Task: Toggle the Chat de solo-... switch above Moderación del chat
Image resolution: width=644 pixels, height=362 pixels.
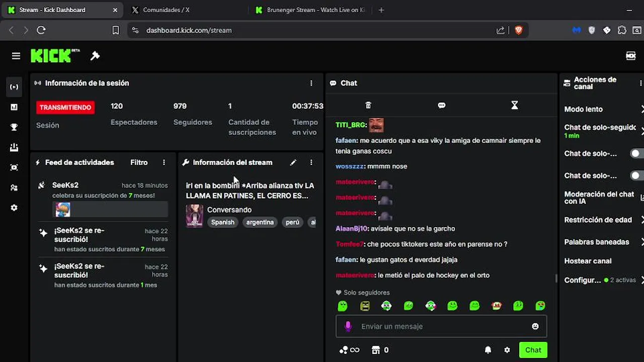Action: pyautogui.click(x=636, y=175)
